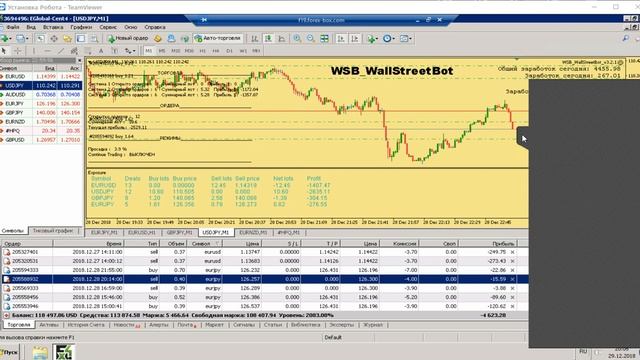Switch chart timeframe to W1
The image size is (640, 360).
coord(243,51)
